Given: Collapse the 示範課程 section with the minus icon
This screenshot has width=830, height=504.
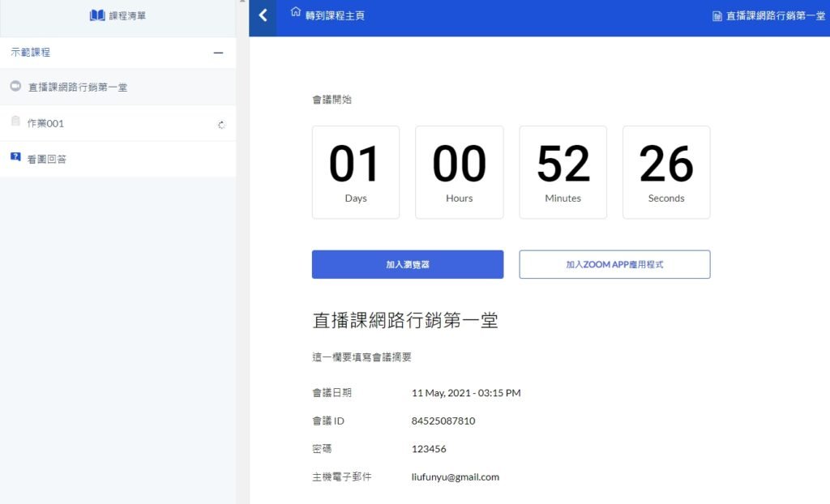Looking at the screenshot, I should [x=218, y=53].
